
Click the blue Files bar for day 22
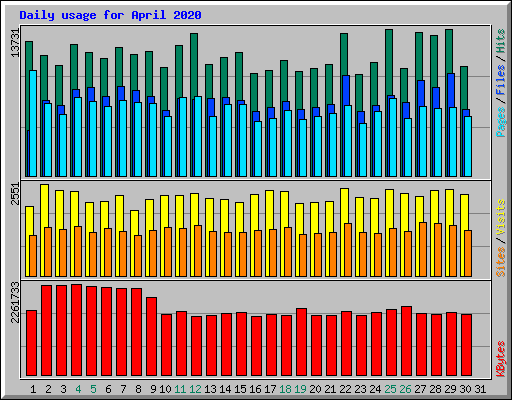click(x=346, y=91)
